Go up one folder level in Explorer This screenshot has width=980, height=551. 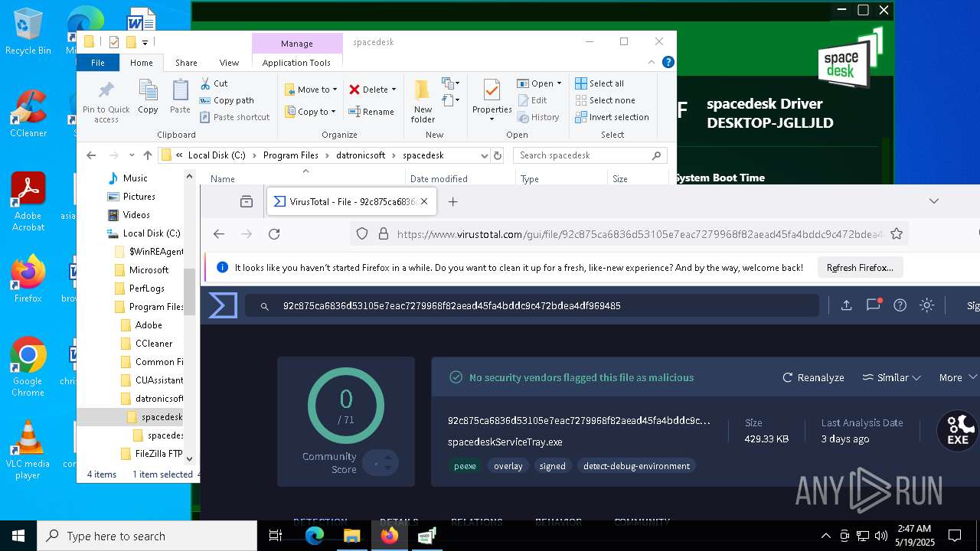148,155
